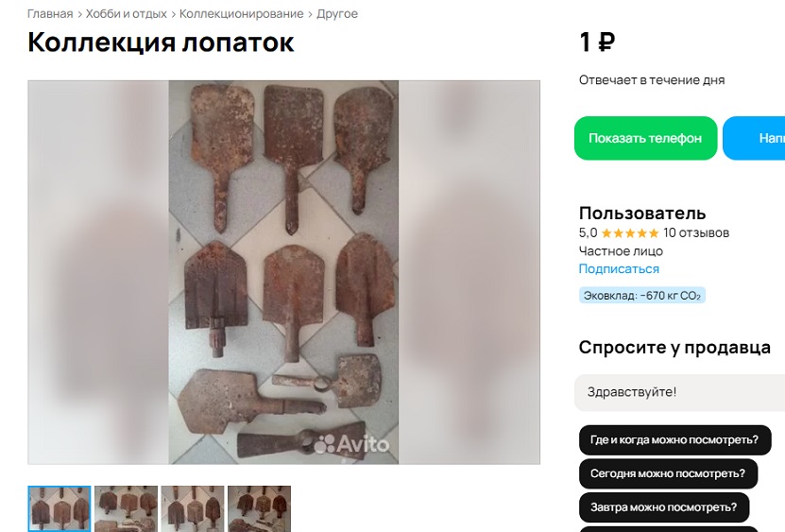Select the second photo thumbnail
Viewport: 785px width, 532px height.
click(127, 508)
